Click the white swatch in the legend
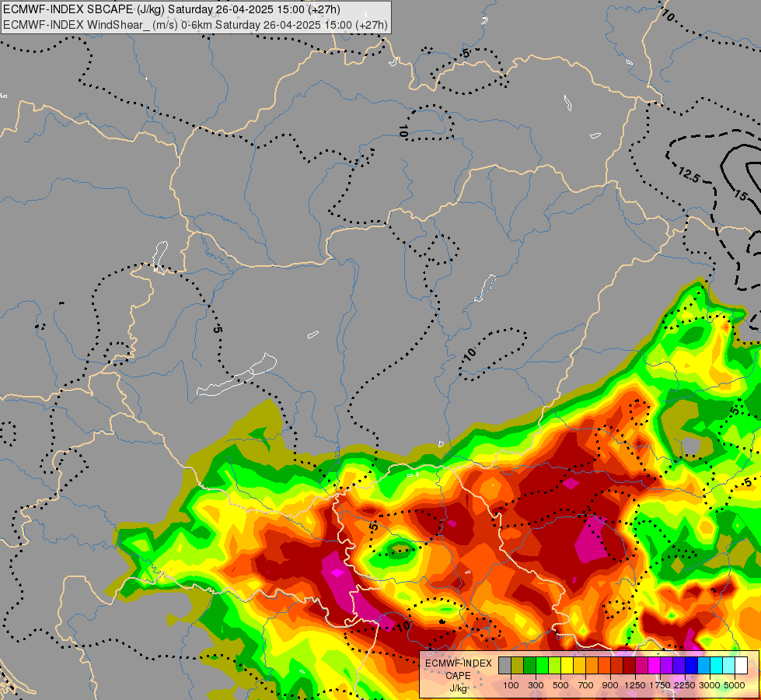The image size is (761, 700). (741, 666)
